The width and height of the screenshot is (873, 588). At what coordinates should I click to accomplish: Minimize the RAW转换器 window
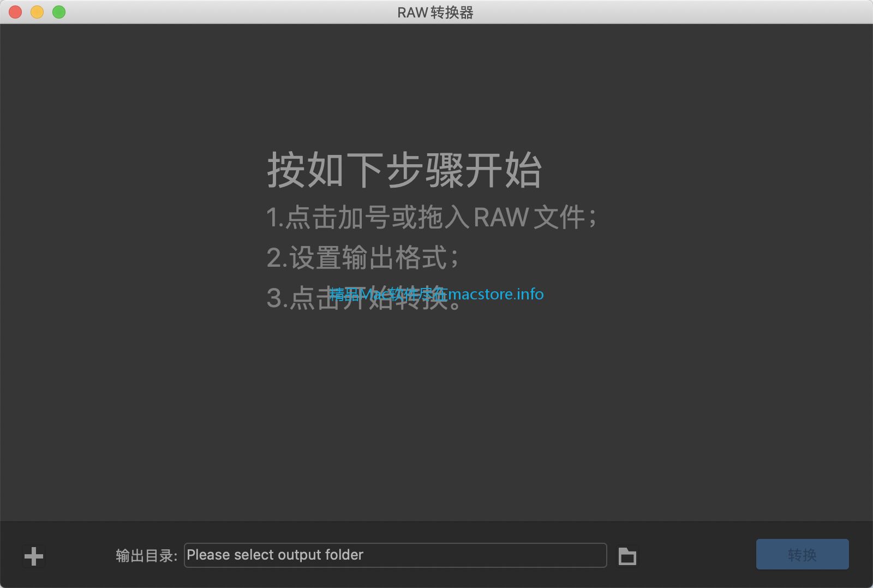pos(37,12)
